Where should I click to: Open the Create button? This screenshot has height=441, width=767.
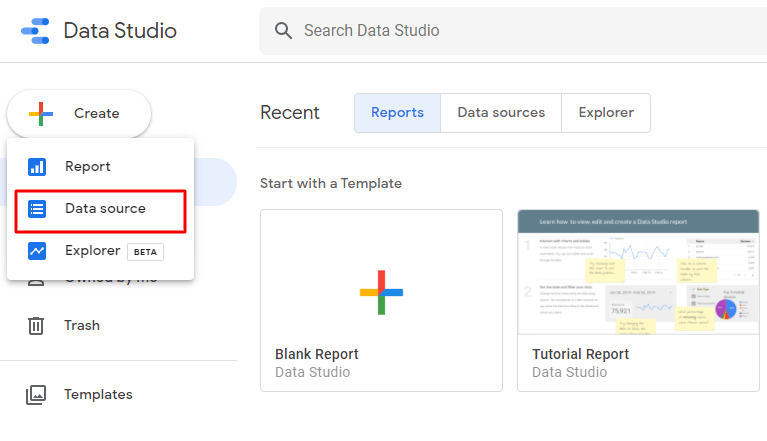click(79, 113)
